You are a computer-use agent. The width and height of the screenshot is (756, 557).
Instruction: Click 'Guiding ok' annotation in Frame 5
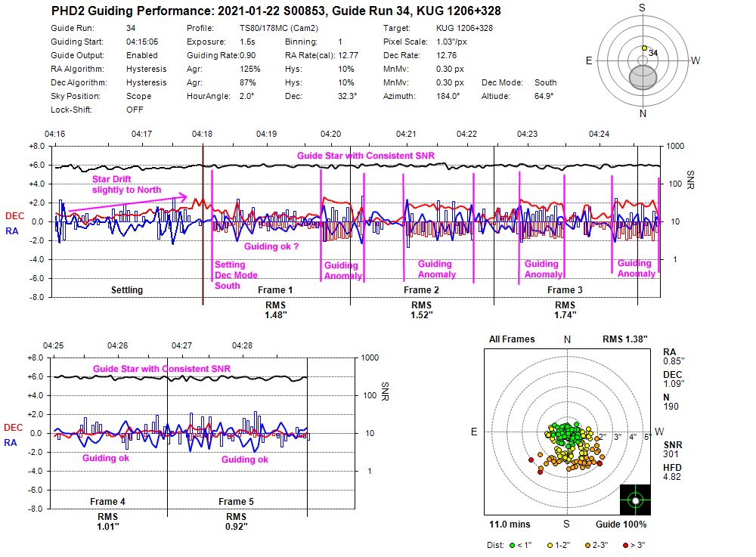(x=244, y=460)
